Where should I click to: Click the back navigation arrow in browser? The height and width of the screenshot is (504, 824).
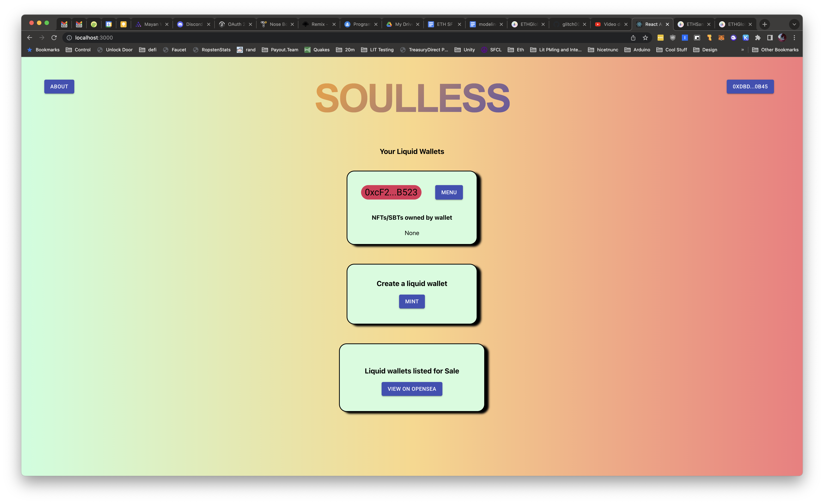29,37
